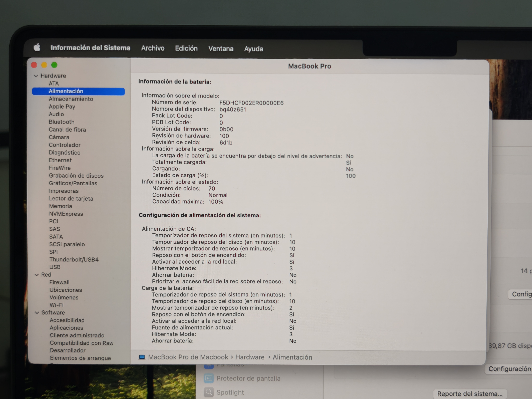
Task: Click the laptop icon in path bar
Action: 142,357
